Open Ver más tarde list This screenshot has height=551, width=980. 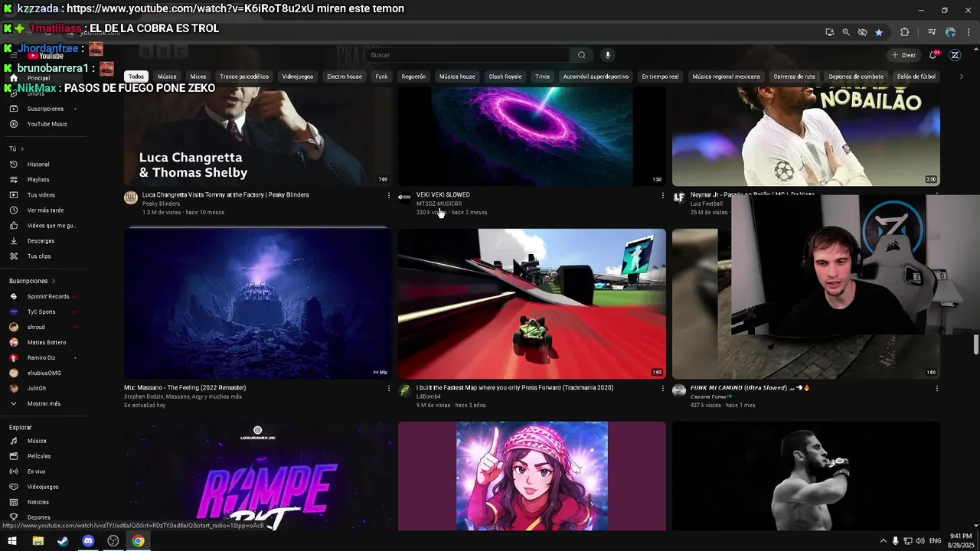45,210
